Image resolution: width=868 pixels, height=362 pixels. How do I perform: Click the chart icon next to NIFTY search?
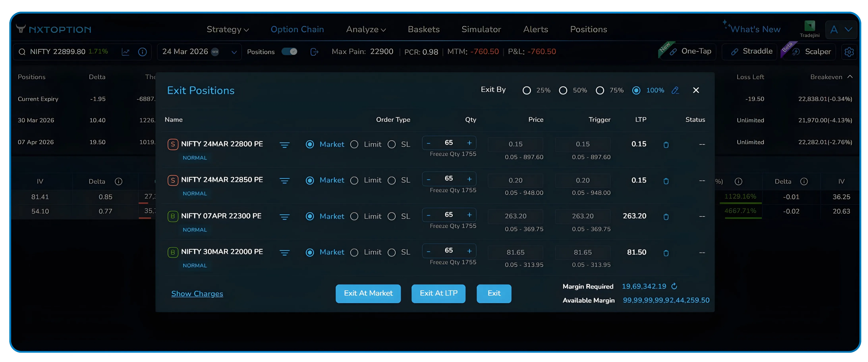[x=126, y=52]
